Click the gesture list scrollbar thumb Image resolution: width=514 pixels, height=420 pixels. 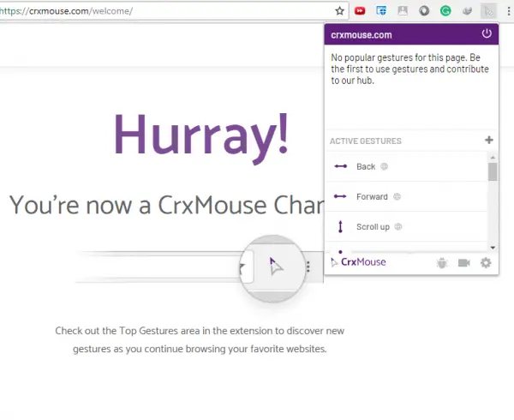tap(493, 171)
